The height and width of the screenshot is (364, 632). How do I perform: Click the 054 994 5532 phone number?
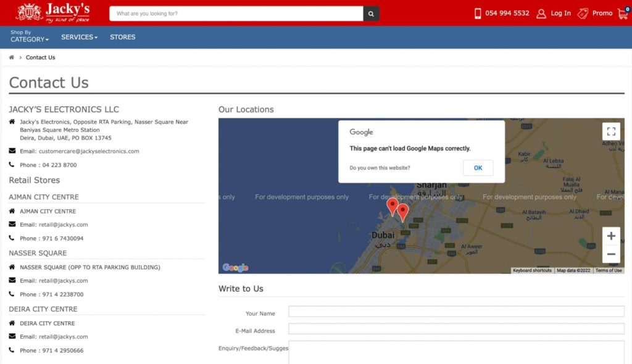click(x=507, y=14)
